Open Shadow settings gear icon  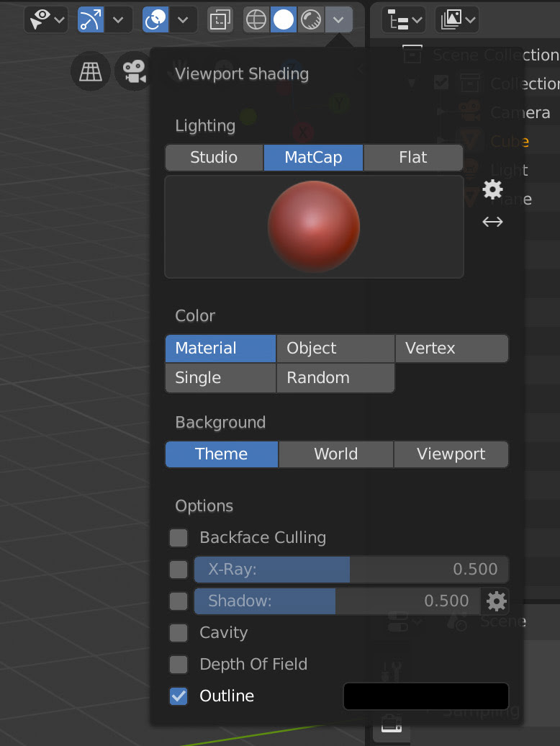pyautogui.click(x=497, y=601)
